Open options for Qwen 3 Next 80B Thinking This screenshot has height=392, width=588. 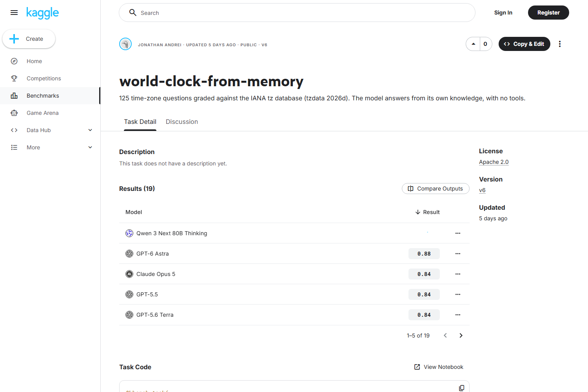click(x=457, y=233)
